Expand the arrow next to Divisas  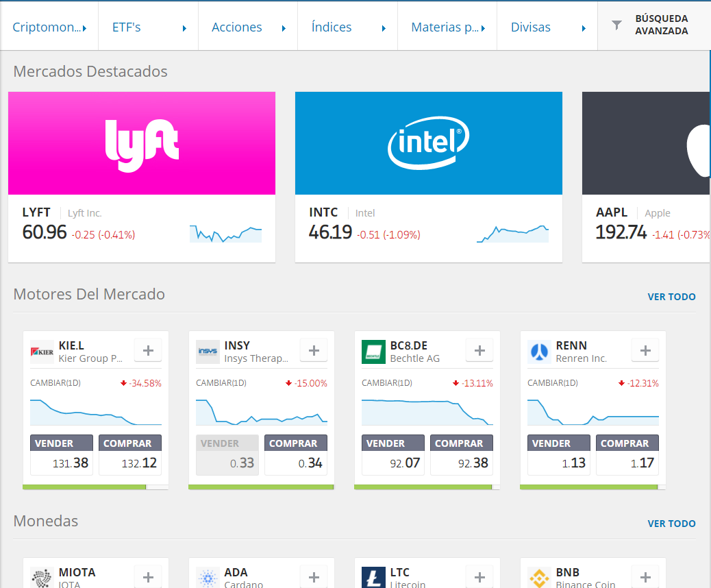[584, 28]
